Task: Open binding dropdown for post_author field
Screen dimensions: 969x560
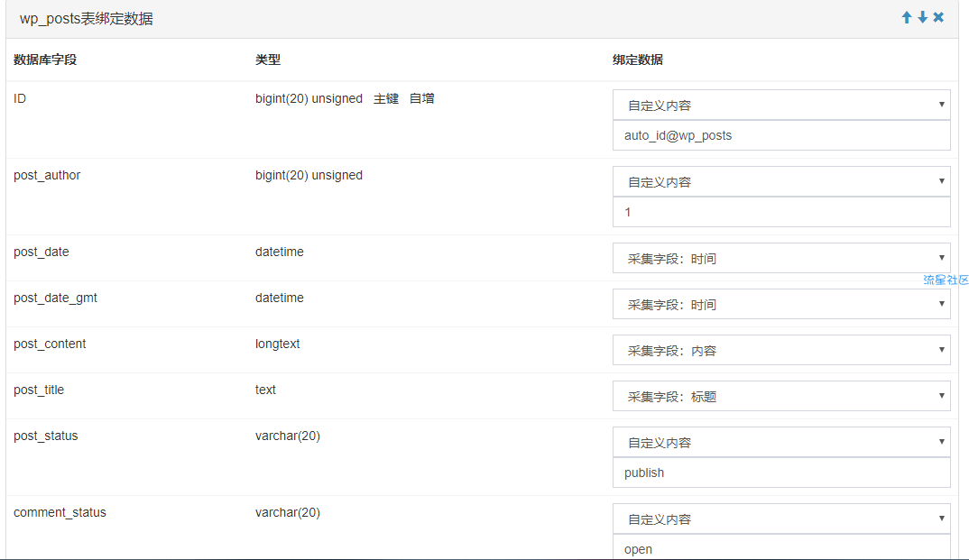Action: point(781,181)
